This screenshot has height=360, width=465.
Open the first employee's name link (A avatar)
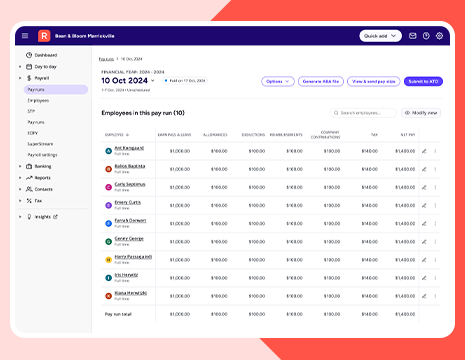pos(129,148)
